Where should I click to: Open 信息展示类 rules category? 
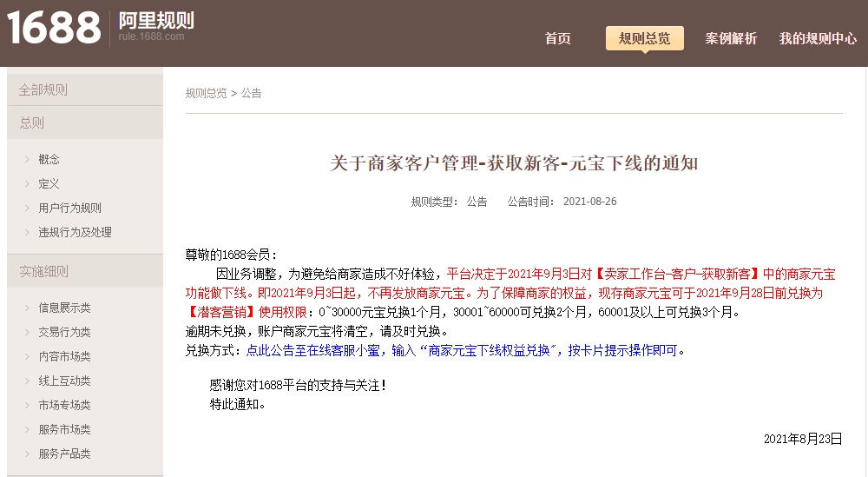(x=64, y=308)
